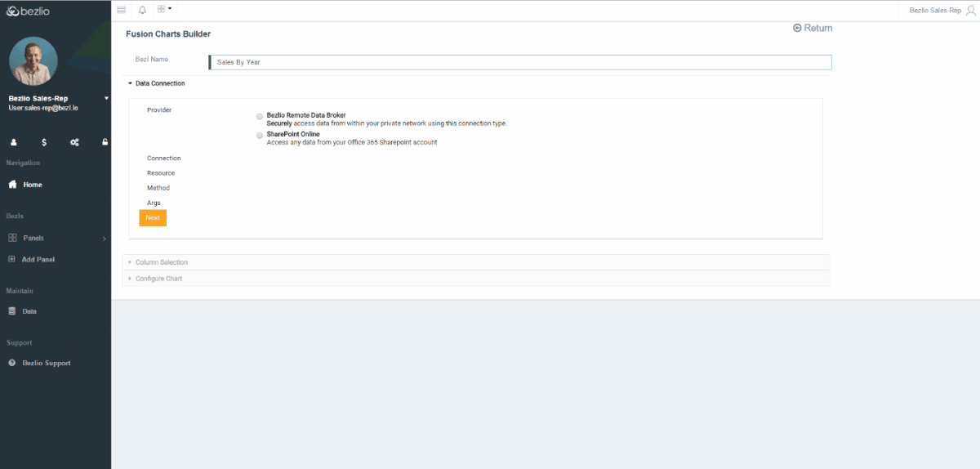980x469 pixels.
Task: Click the Add Panel plus icon
Action: click(12, 259)
